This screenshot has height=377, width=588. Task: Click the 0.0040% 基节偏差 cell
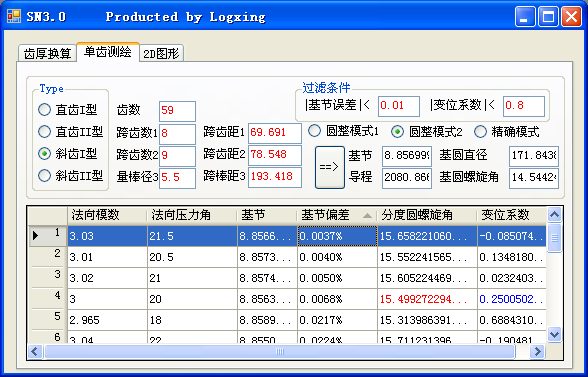[337, 257]
